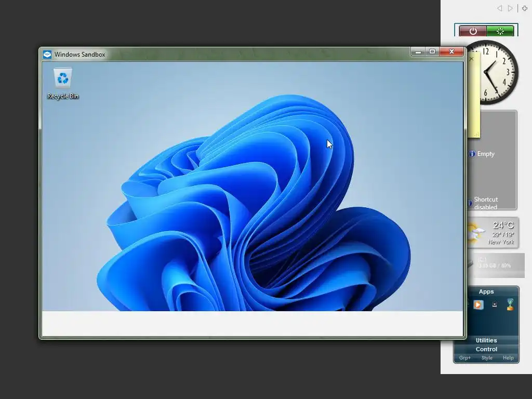Viewport: 532px width, 399px height.
Task: Open the weather gadget showing 24°C
Action: tap(493, 233)
